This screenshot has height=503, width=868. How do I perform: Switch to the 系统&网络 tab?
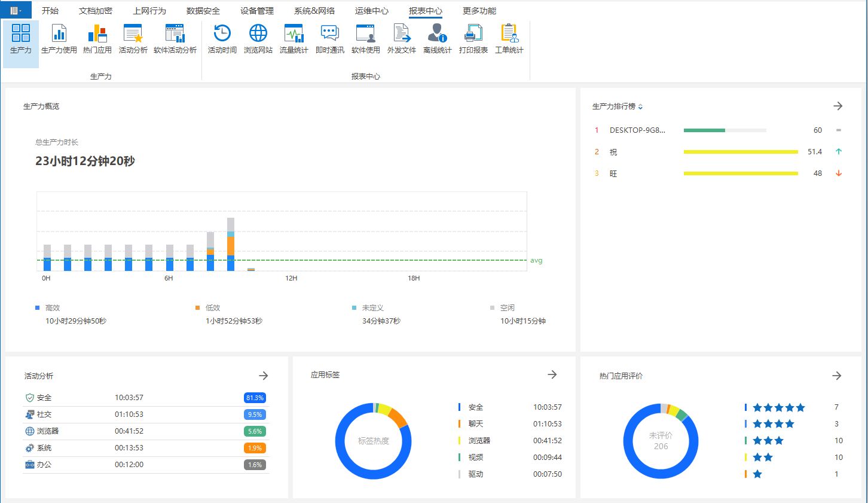(x=314, y=11)
